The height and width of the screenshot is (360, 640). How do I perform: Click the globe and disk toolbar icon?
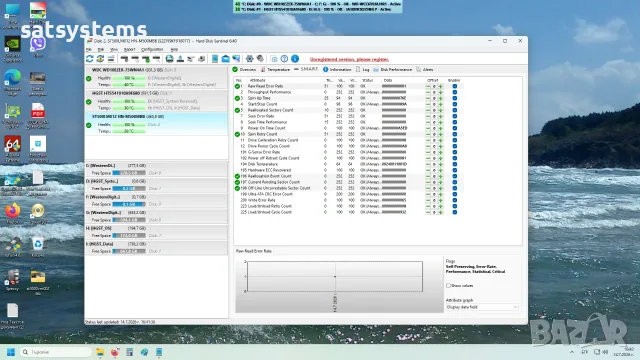(169, 59)
